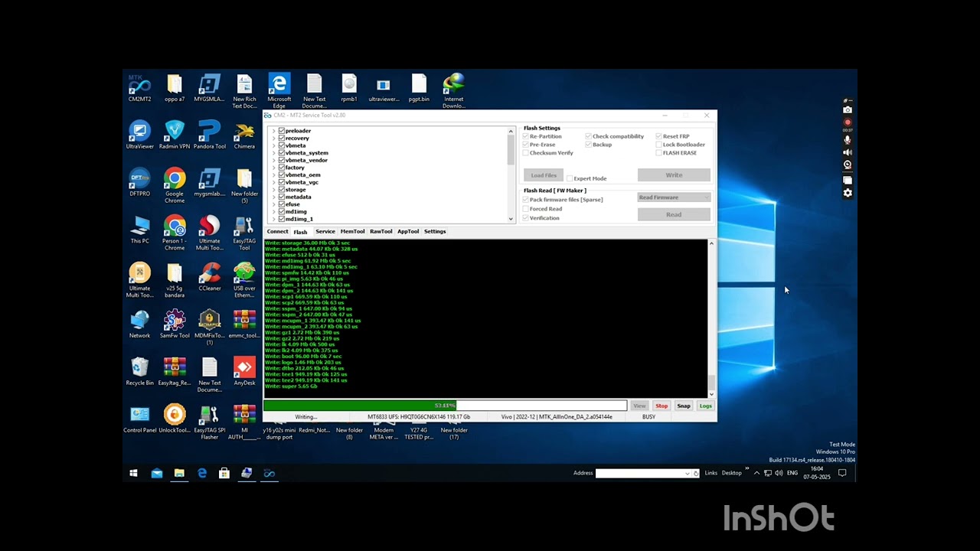Click the Snap button
980x551 pixels.
pos(684,406)
